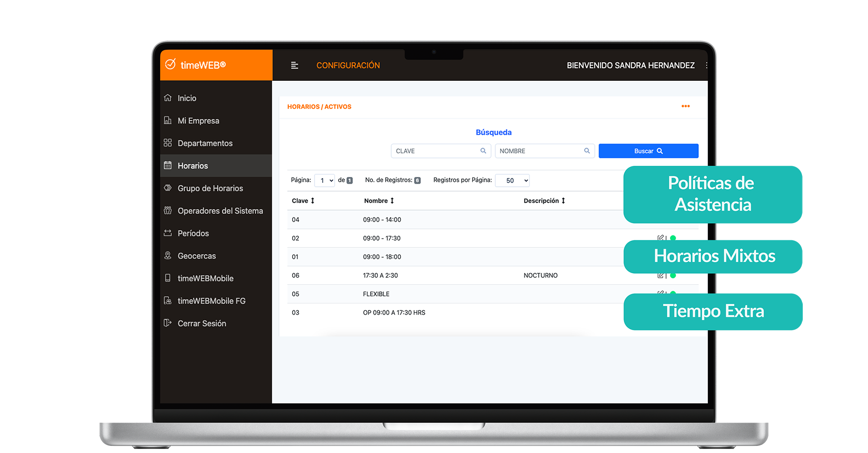Click clave cell 02
The image size is (868, 453).
(295, 238)
